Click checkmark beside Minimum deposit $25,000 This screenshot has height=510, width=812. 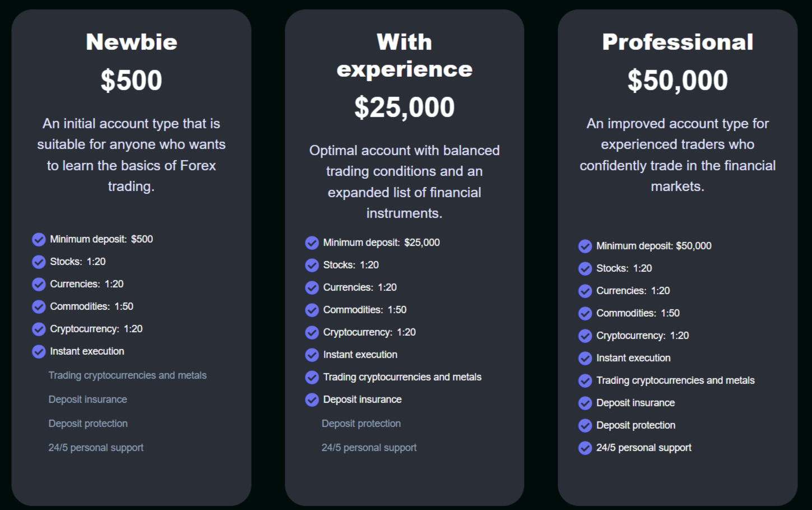coord(312,243)
